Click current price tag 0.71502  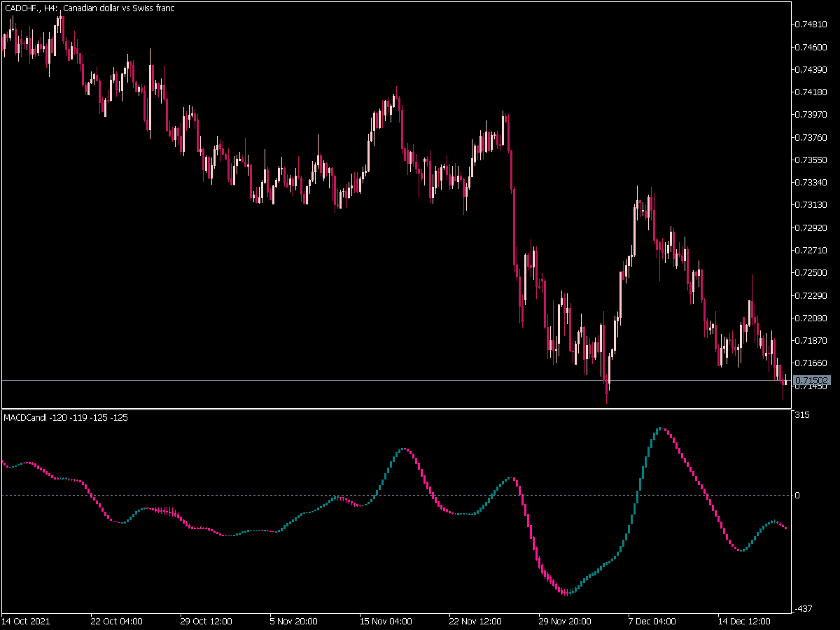coord(813,380)
